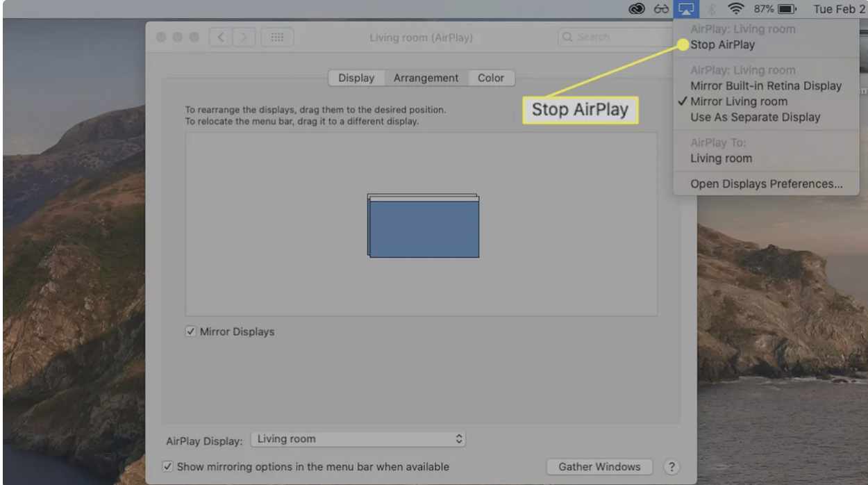Open Displays Preferences from the menu

point(766,184)
